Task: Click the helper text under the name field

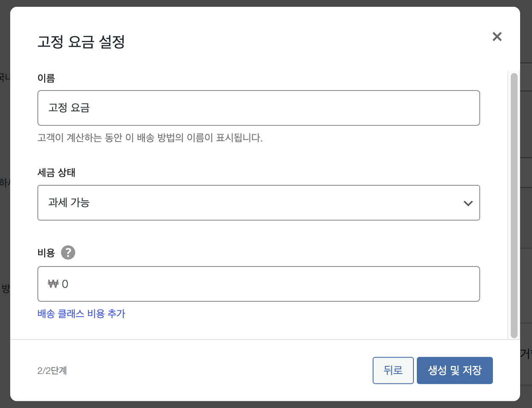Action: tap(150, 138)
